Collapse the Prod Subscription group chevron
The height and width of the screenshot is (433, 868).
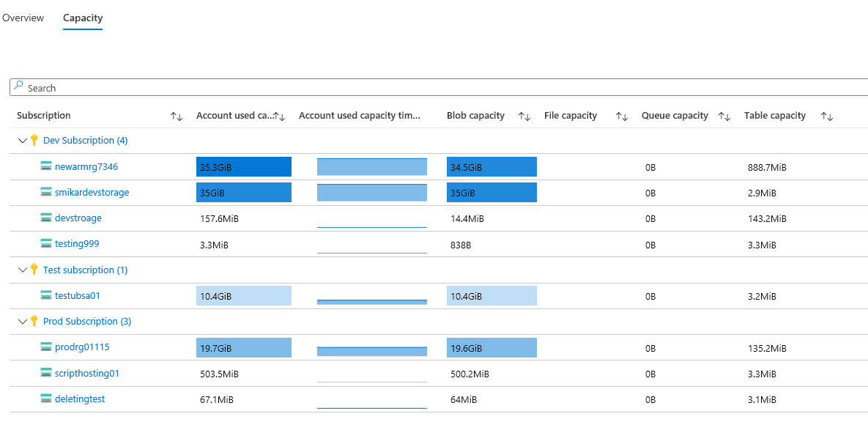point(22,321)
